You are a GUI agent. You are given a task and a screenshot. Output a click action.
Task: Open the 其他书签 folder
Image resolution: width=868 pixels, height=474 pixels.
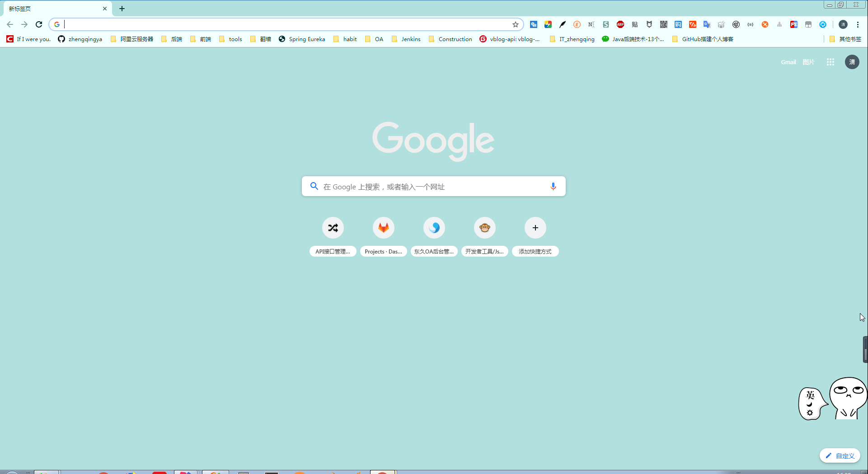coord(845,39)
